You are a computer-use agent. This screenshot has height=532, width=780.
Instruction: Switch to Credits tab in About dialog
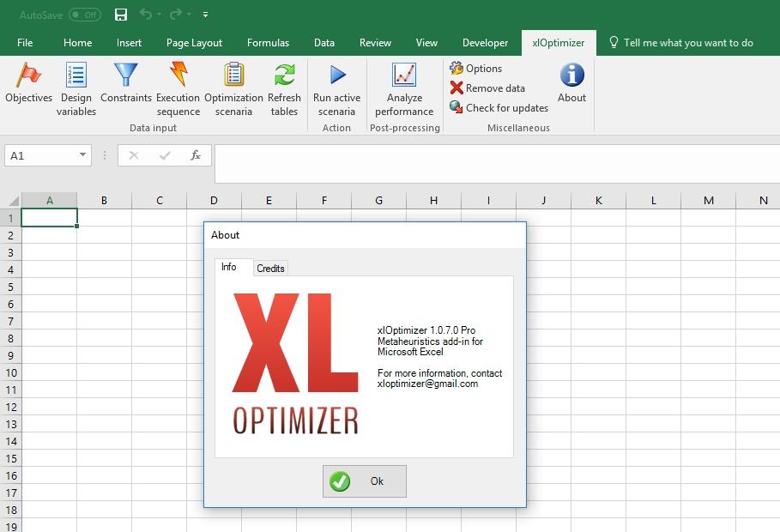coord(270,269)
